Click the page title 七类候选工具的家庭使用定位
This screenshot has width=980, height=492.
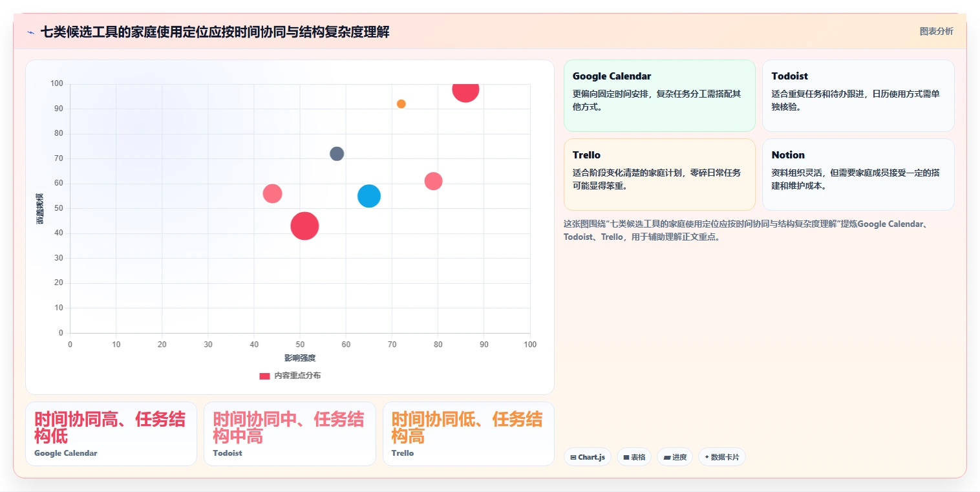point(215,32)
